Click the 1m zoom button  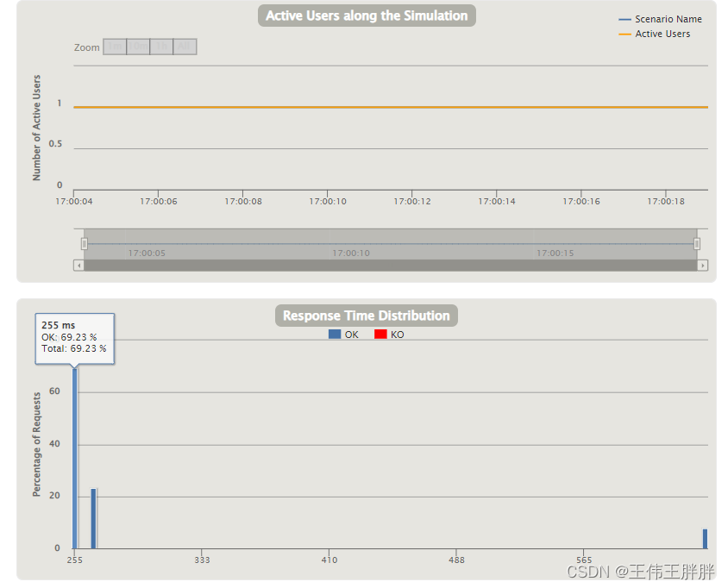(x=115, y=47)
